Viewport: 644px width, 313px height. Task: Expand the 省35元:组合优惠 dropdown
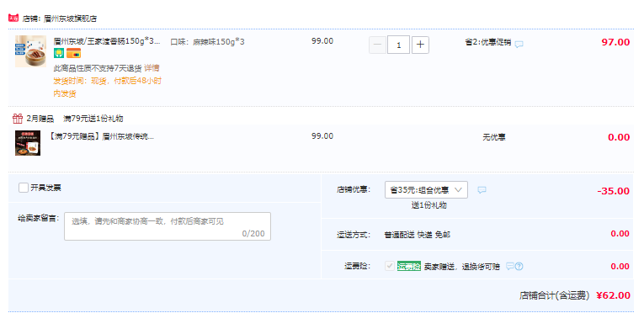pos(426,190)
